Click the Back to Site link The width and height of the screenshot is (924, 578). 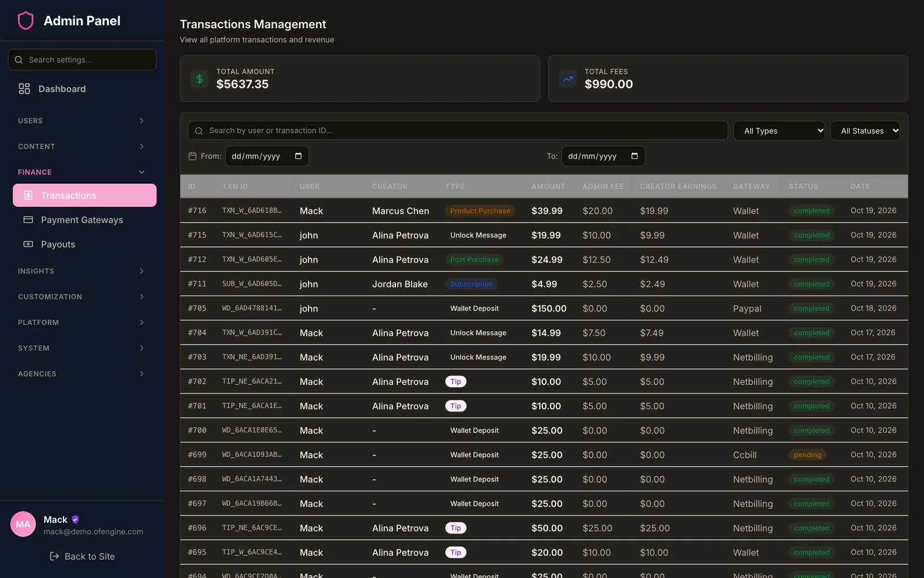(x=82, y=556)
